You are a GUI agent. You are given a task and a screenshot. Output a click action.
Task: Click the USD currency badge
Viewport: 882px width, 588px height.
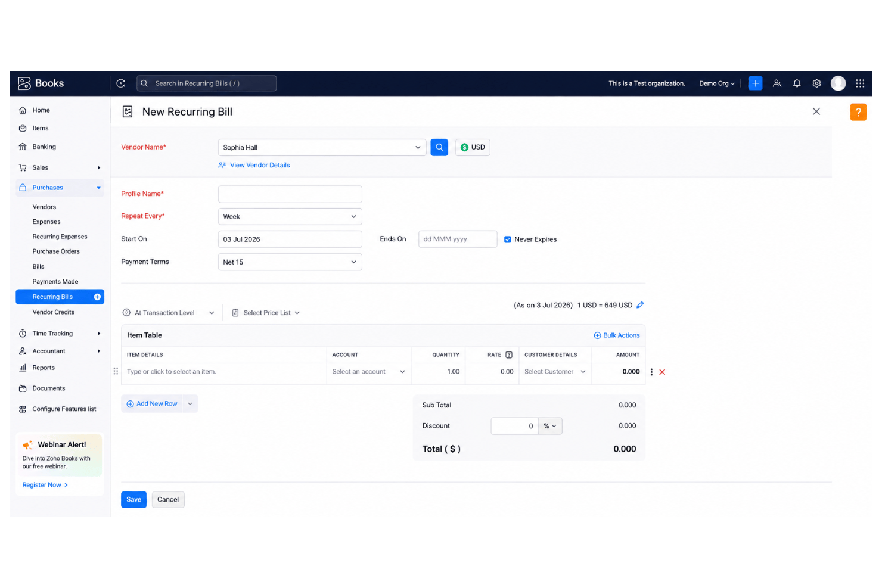(x=473, y=147)
